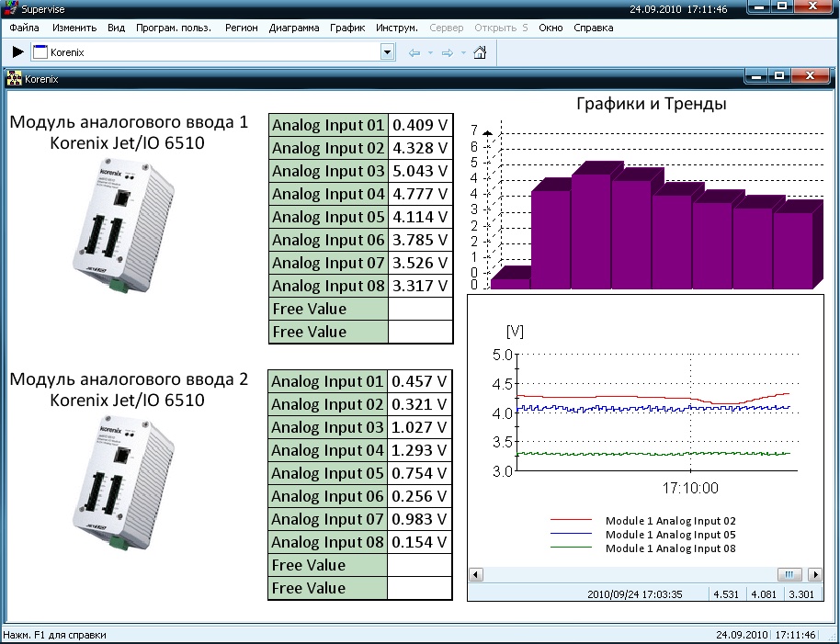840x644 pixels.
Task: Click module 2 value 0.754 V
Action: coord(419,474)
